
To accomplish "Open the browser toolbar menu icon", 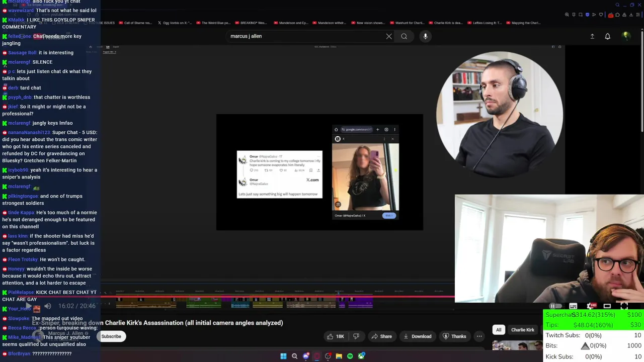I will pos(638,15).
